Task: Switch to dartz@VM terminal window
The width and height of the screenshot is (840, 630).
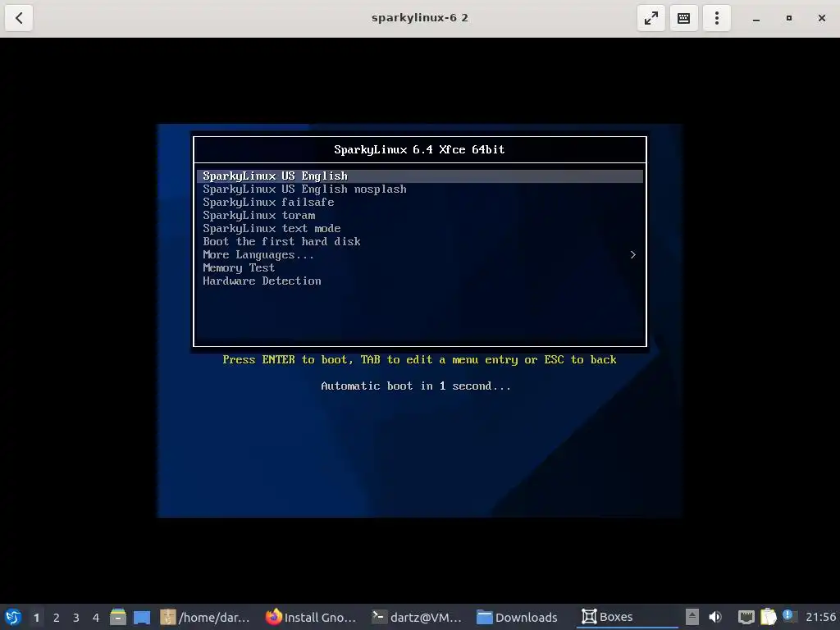Action: [417, 617]
